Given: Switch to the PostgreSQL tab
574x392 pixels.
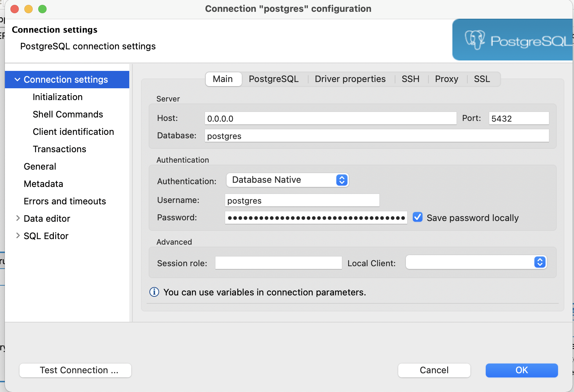Looking at the screenshot, I should click(273, 79).
